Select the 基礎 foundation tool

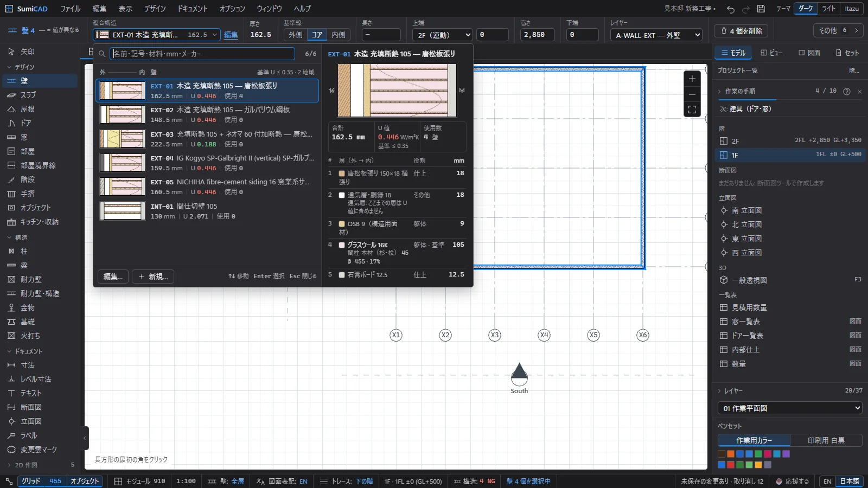coord(41,322)
